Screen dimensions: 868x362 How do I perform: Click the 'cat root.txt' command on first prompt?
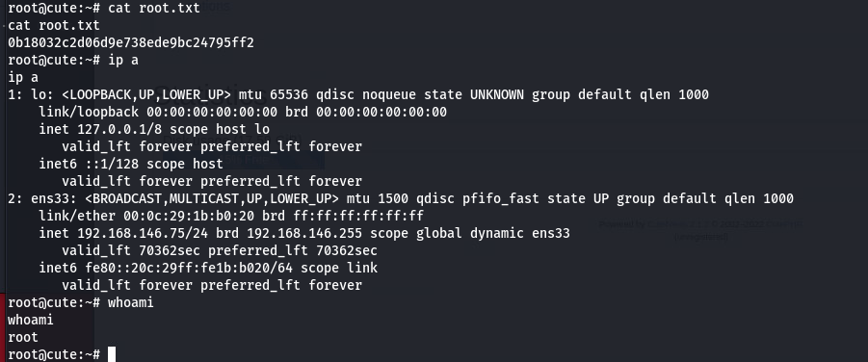tap(154, 9)
